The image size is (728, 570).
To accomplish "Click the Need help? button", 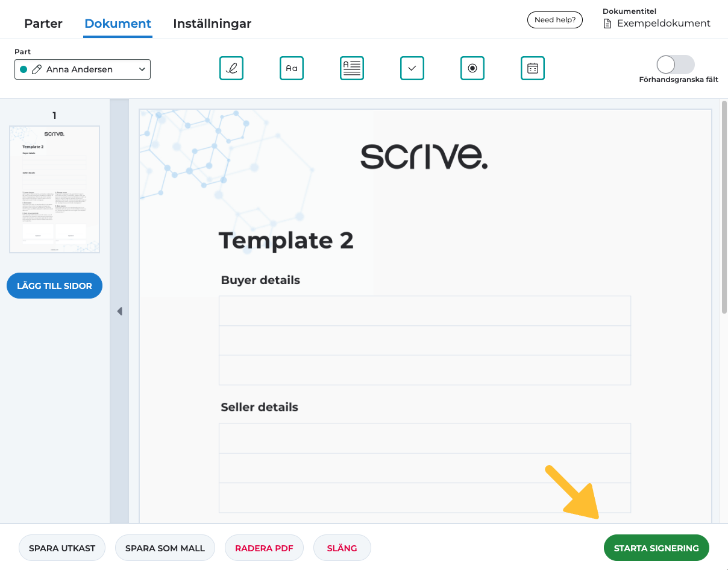I will click(x=555, y=20).
